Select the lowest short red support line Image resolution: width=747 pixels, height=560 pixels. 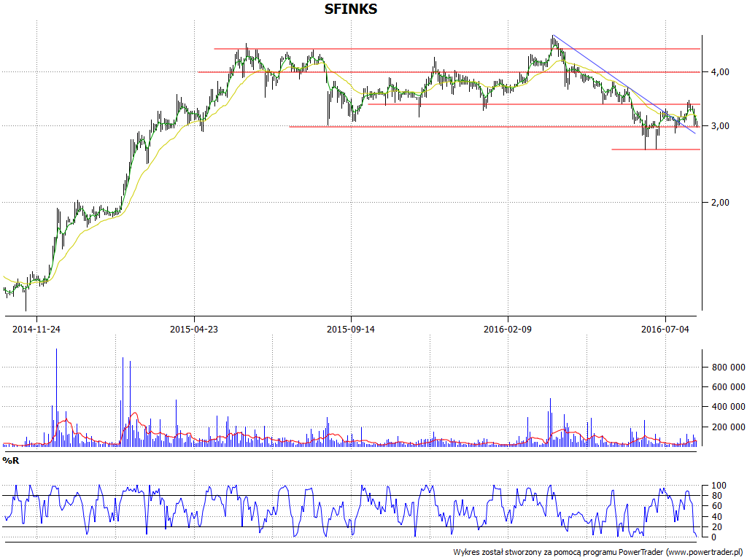[656, 149]
